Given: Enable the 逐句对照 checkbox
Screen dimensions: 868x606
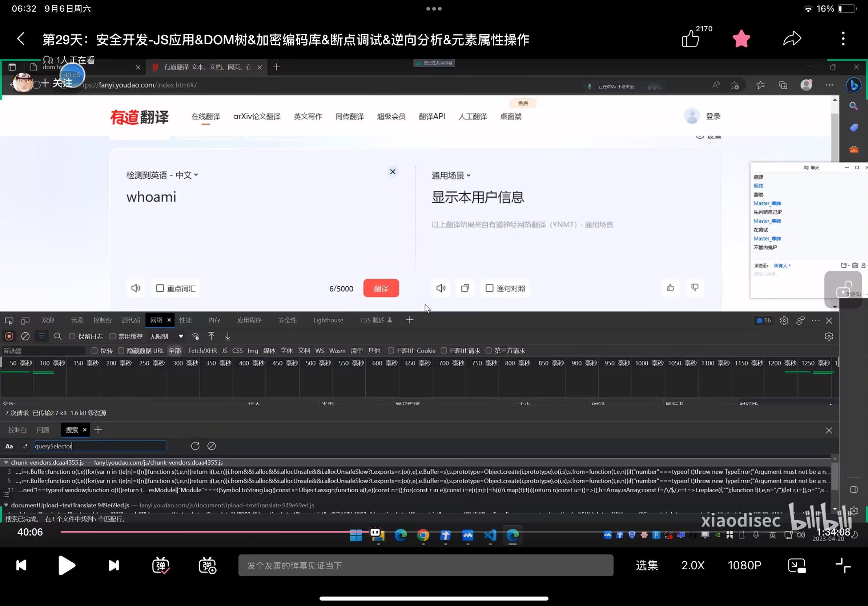Looking at the screenshot, I should (x=489, y=288).
